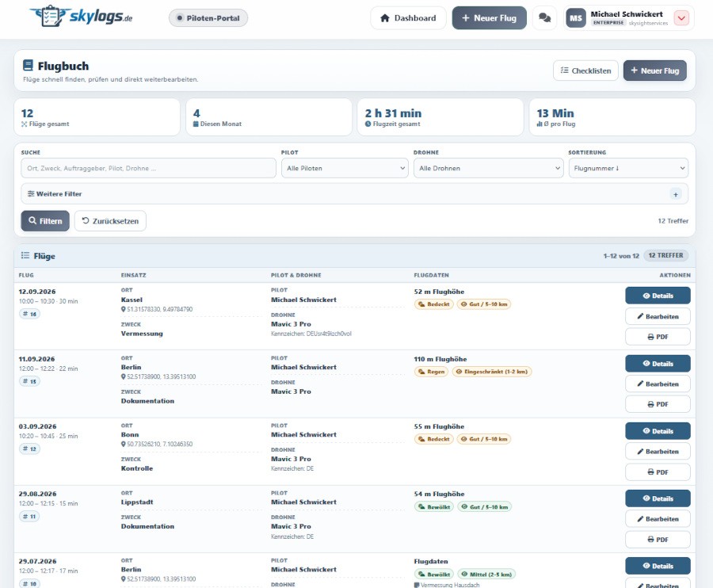Click the Bewölkt tag in Lippstadt row
The height and width of the screenshot is (588, 713).
tap(434, 506)
